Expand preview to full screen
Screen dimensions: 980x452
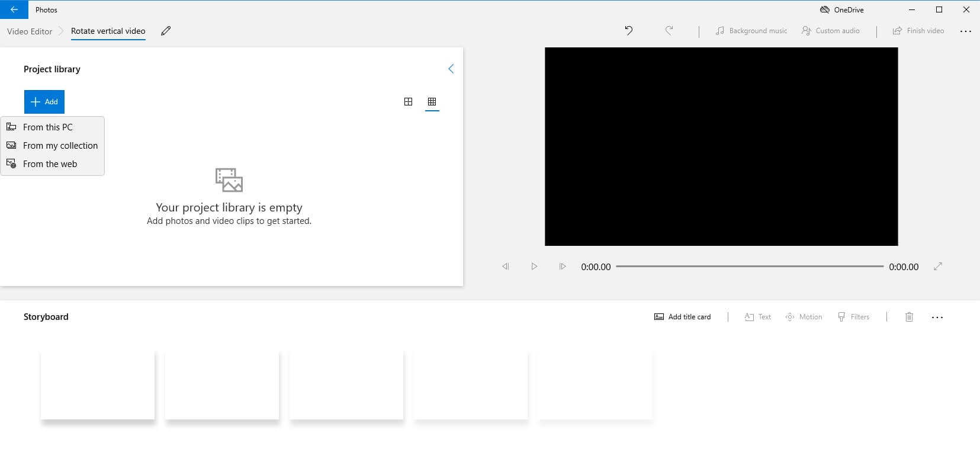pos(938,267)
